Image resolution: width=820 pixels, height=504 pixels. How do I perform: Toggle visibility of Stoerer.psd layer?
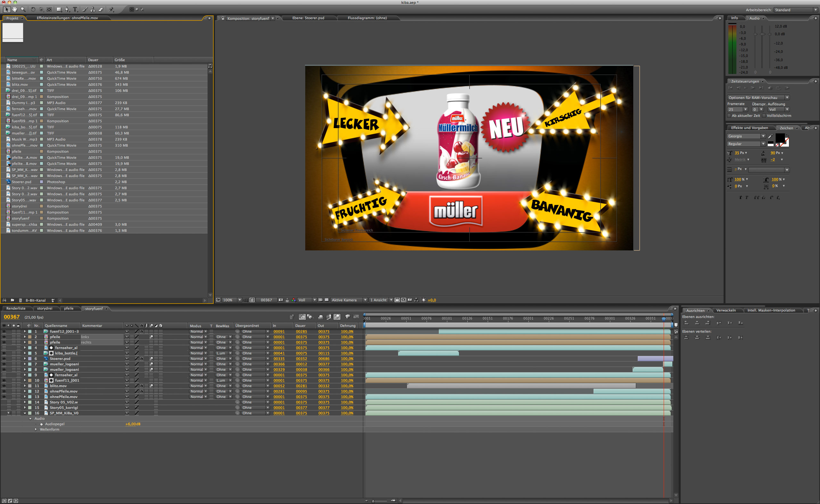coord(4,359)
